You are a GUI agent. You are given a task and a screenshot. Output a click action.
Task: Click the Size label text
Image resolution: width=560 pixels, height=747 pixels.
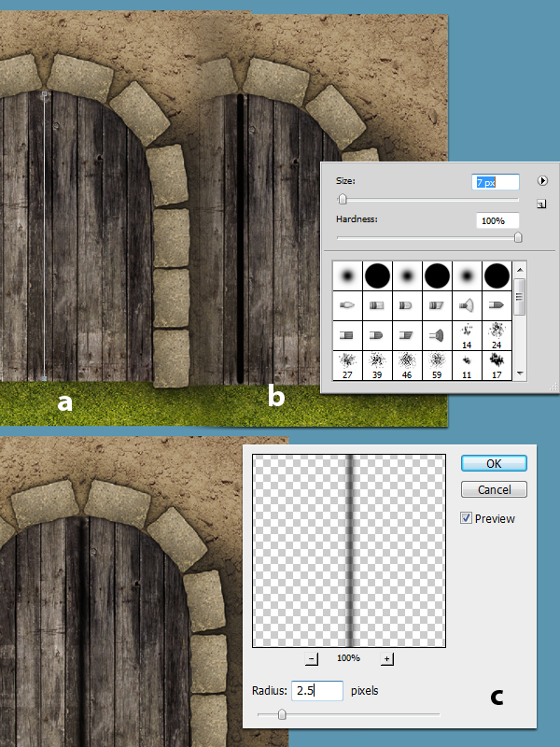coord(345,181)
